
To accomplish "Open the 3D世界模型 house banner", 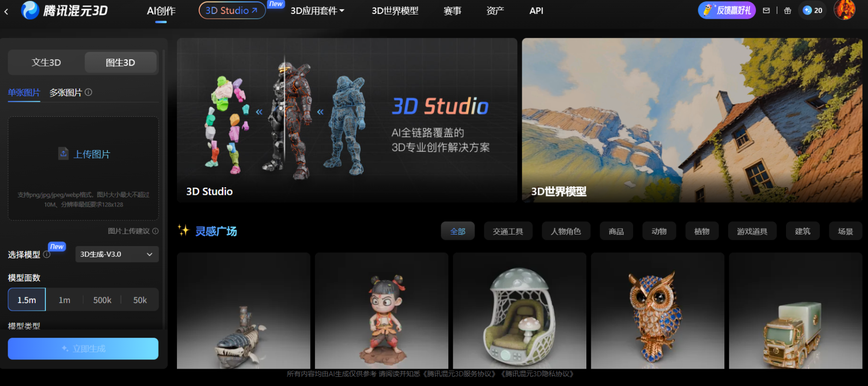I will (x=692, y=120).
